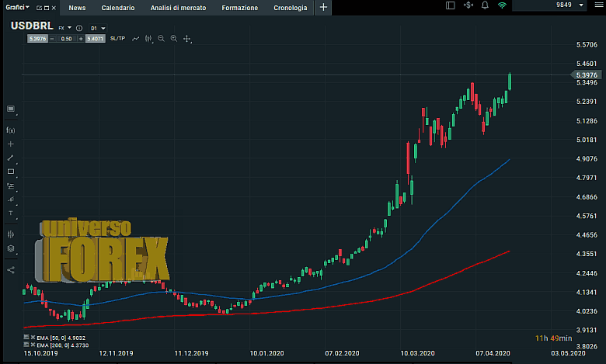Image resolution: width=606 pixels, height=364 pixels.
Task: Select the text annotation tool
Action: [11, 213]
